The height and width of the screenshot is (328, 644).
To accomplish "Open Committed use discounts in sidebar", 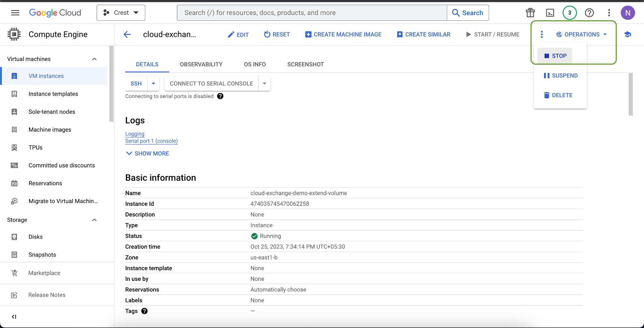I will click(53, 166).
